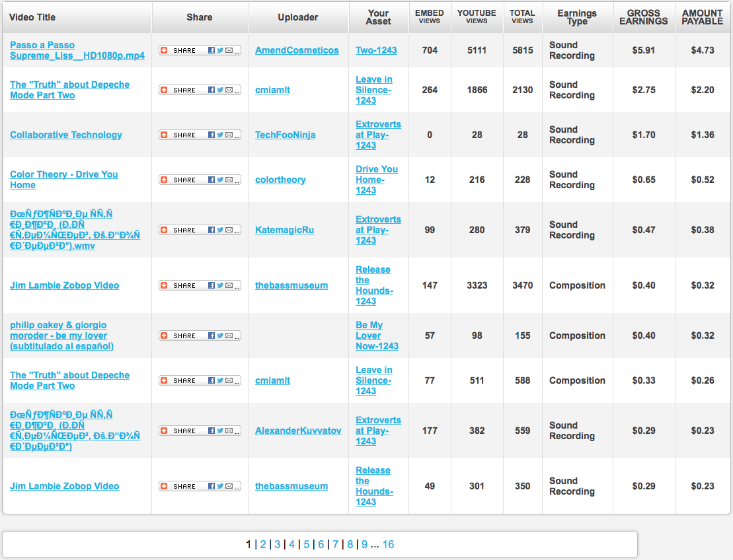The height and width of the screenshot is (560, 733).
Task: Click Twitter icon in Be My Lover Now-1243 row
Action: pos(220,335)
